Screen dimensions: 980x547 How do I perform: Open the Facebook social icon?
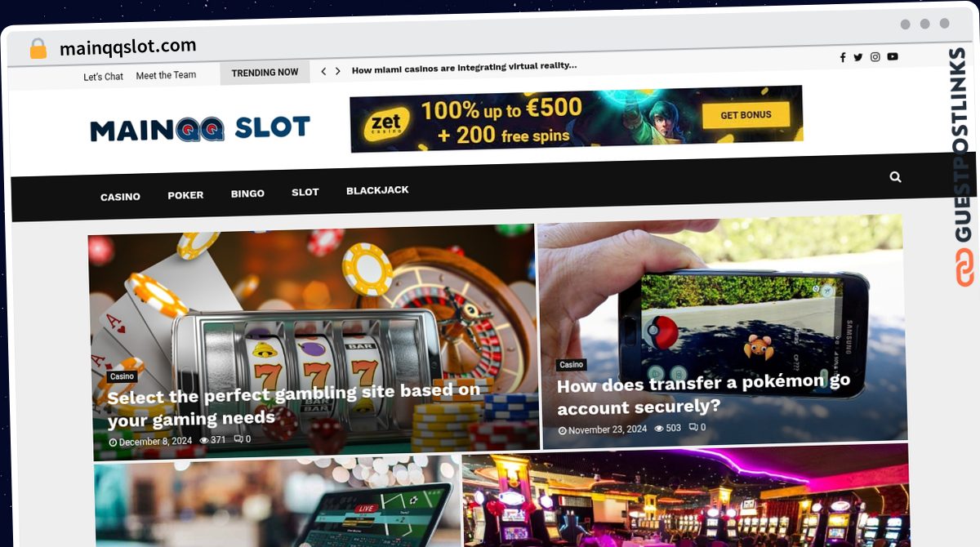pyautogui.click(x=843, y=57)
